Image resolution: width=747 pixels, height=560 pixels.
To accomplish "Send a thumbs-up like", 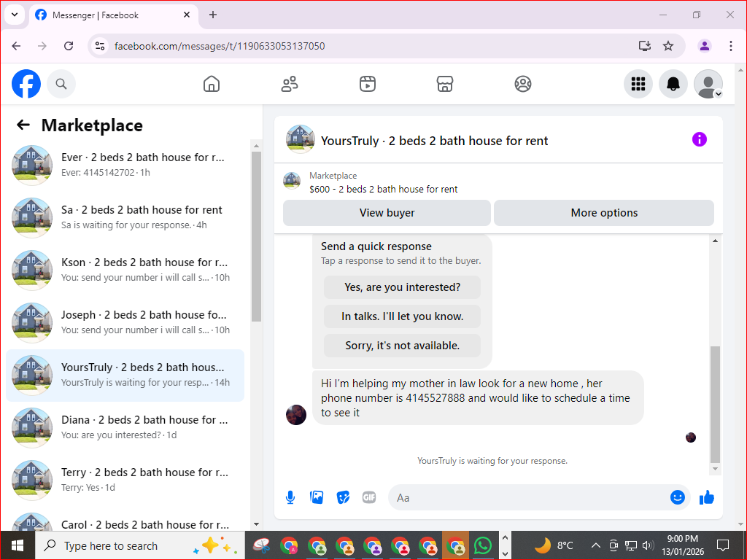I will coord(707,497).
